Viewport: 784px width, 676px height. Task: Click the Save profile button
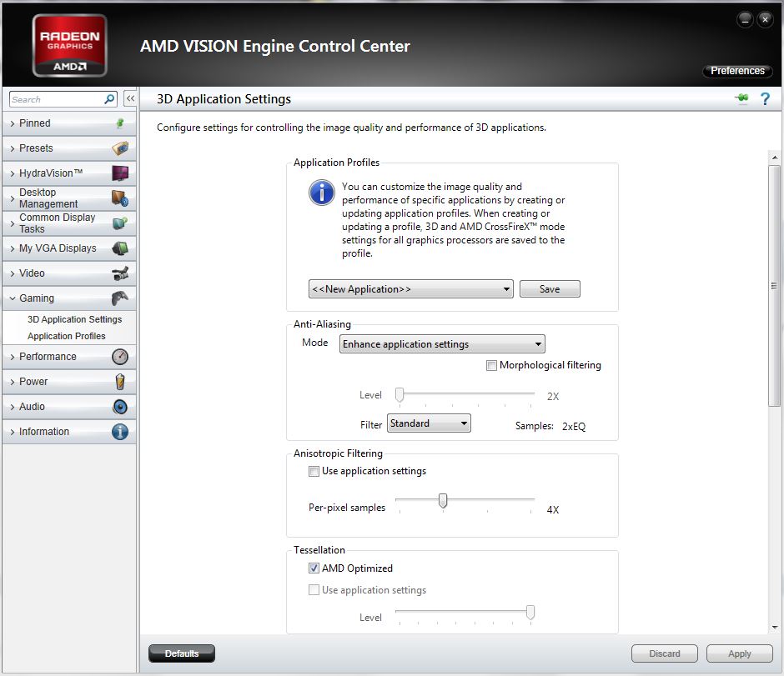click(550, 288)
